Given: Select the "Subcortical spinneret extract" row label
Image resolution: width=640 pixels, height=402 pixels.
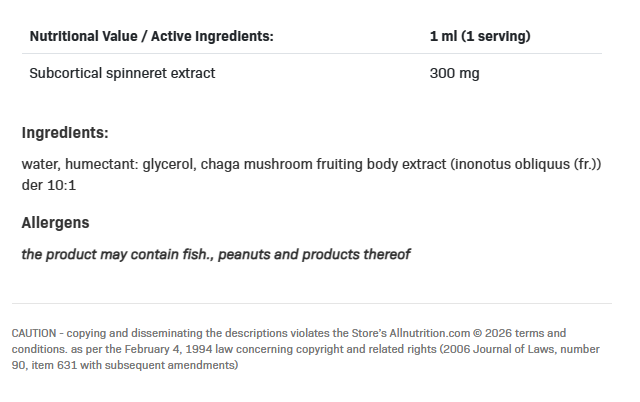Looking at the screenshot, I should (122, 73).
